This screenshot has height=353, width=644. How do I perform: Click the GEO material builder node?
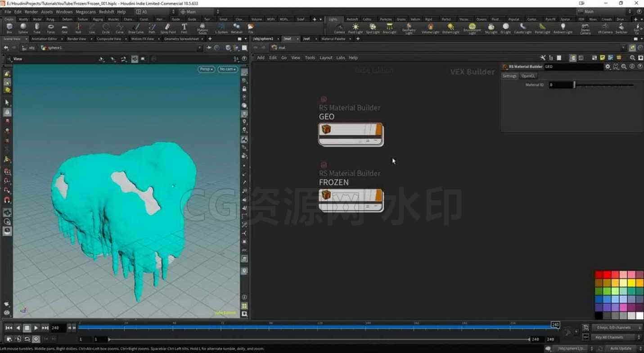[x=351, y=134]
